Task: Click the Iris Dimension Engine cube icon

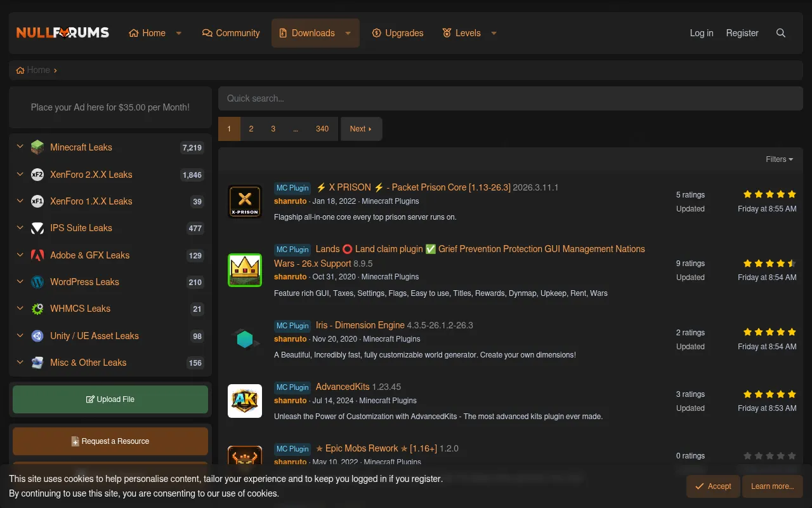Action: [245, 339]
